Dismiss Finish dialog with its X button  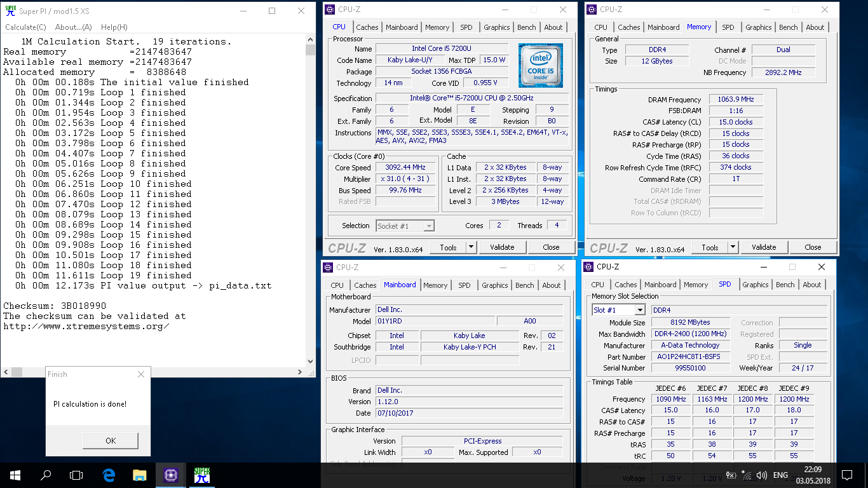coord(141,374)
